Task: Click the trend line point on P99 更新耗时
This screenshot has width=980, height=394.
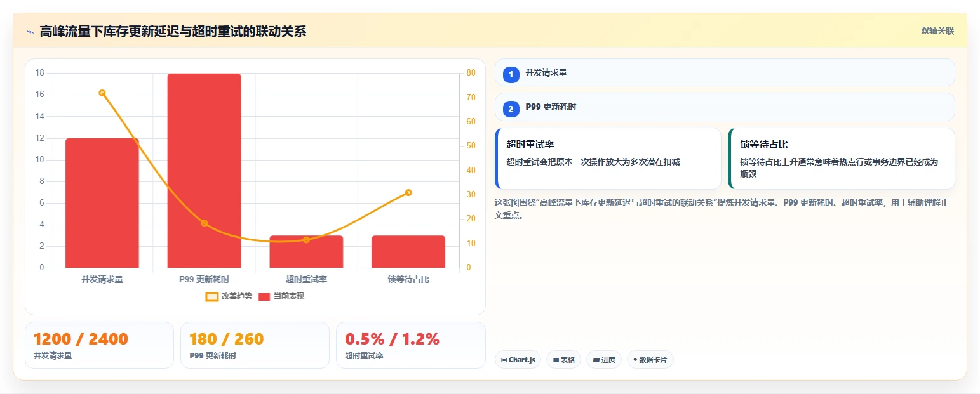Action: (x=205, y=223)
